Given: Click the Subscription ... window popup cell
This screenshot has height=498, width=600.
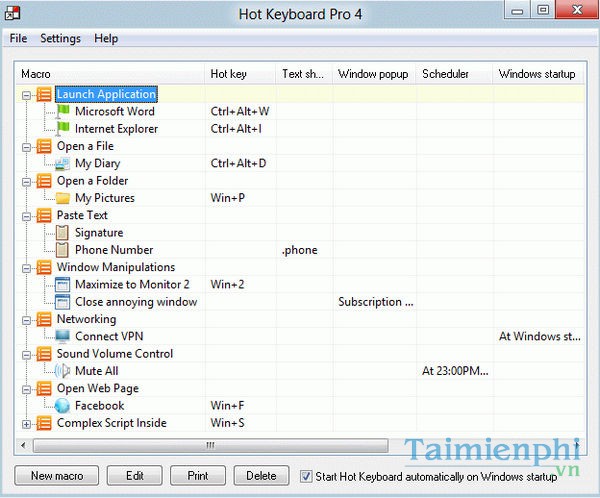Looking at the screenshot, I should 375,302.
